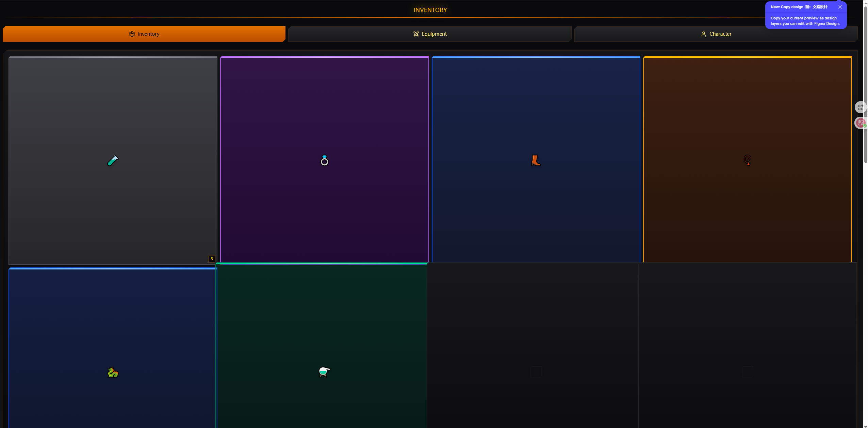The image size is (868, 428).
Task: Click the Copy design notification text
Action: 805,21
